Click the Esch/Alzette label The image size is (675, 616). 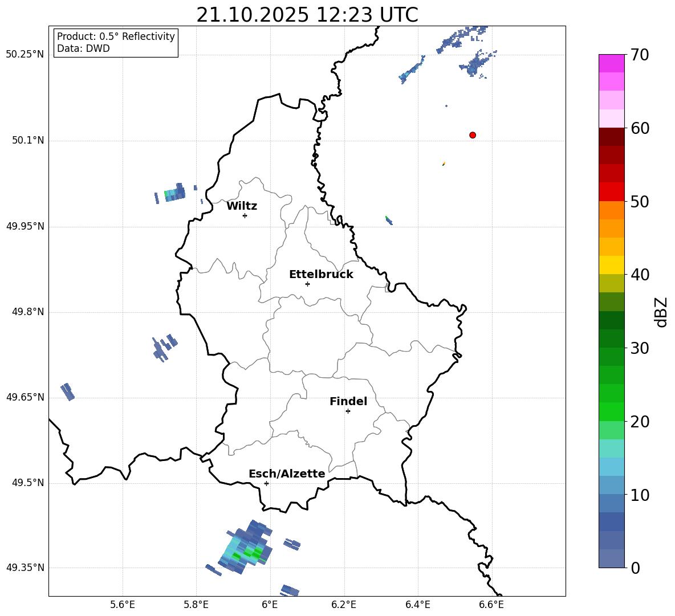point(287,474)
